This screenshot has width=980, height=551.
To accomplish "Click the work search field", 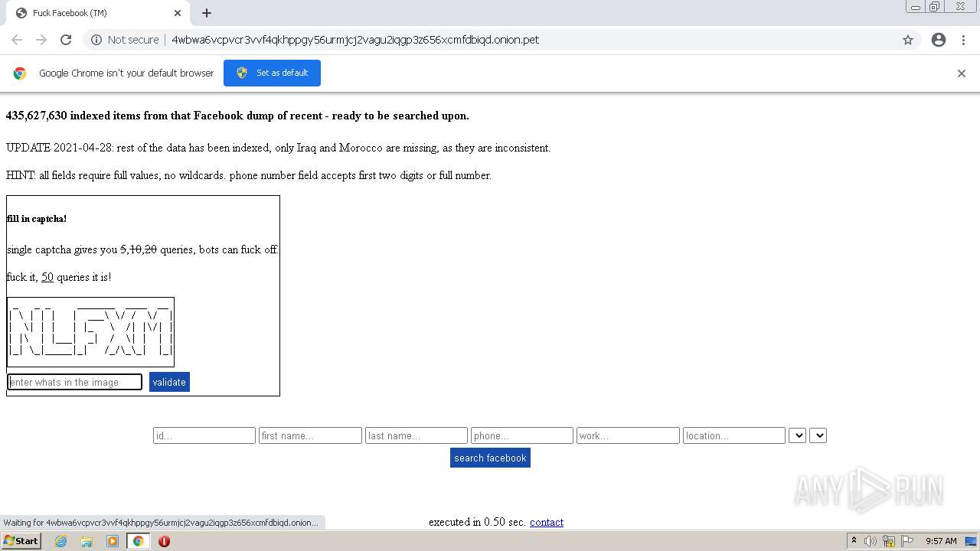I will 628,435.
